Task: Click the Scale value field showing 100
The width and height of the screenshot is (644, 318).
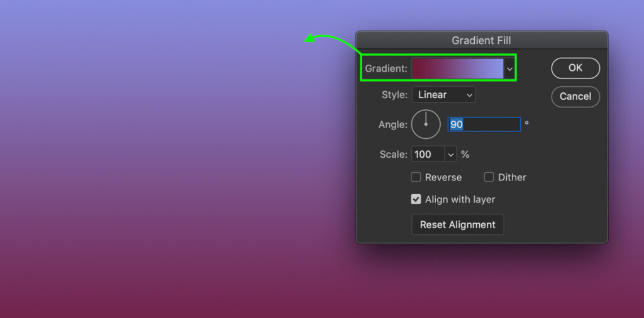Action: (428, 155)
